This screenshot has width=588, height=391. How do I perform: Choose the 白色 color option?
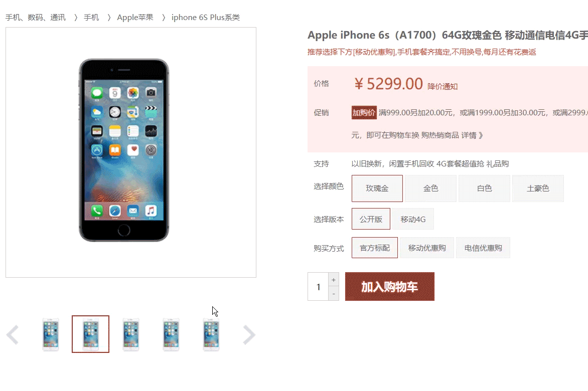click(x=485, y=188)
